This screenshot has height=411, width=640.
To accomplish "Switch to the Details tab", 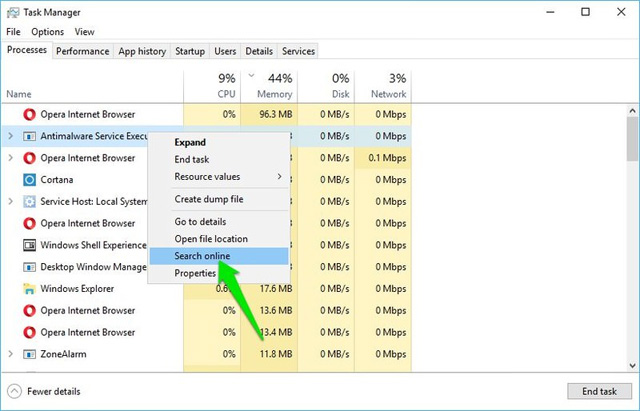I will (259, 51).
